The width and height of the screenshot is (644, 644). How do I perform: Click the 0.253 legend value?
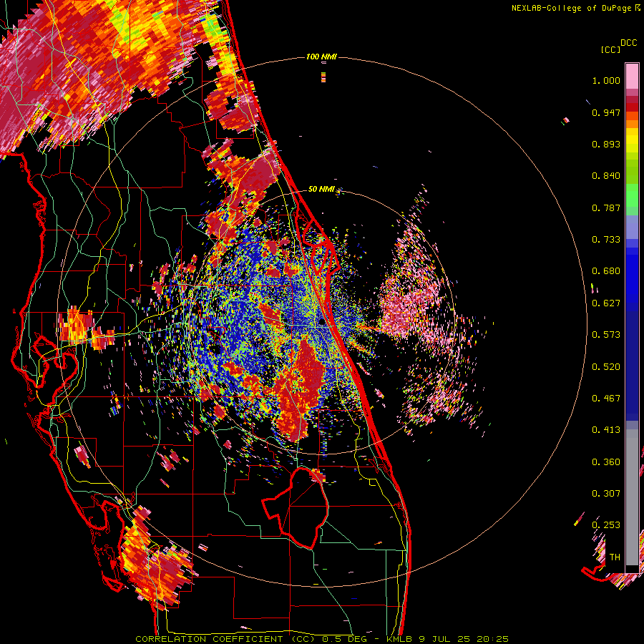(x=606, y=525)
